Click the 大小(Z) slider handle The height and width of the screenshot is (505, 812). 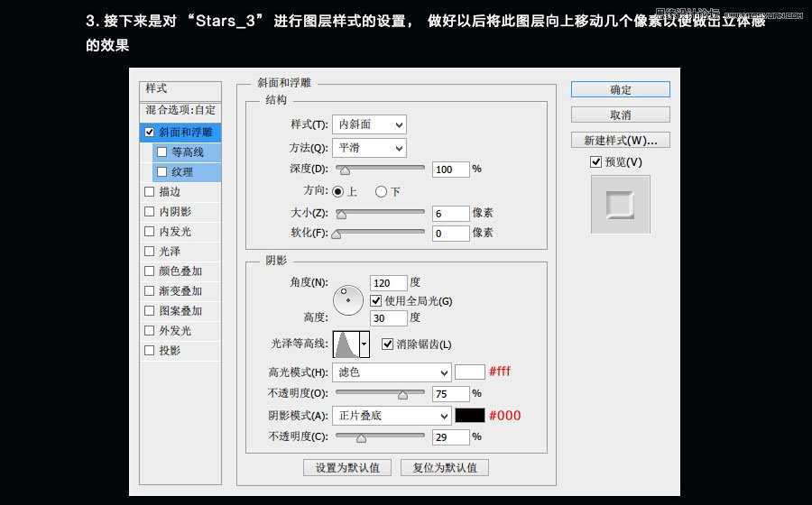click(341, 215)
